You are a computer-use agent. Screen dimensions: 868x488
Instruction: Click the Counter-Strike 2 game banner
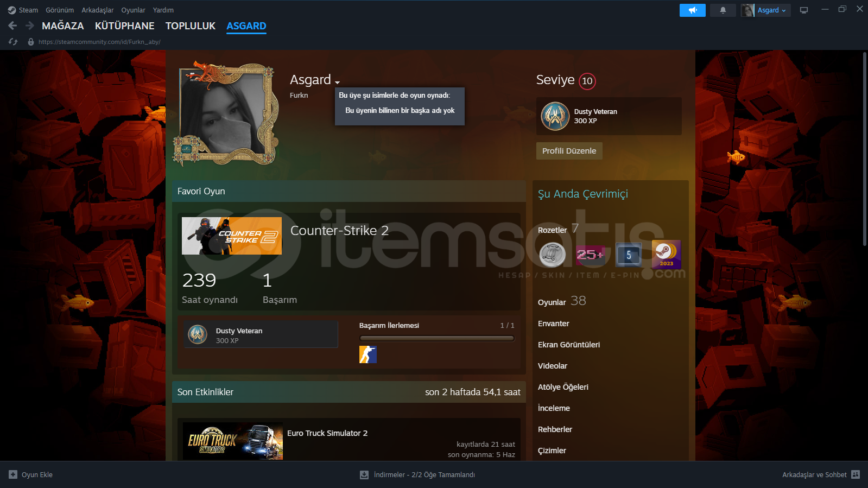click(232, 236)
